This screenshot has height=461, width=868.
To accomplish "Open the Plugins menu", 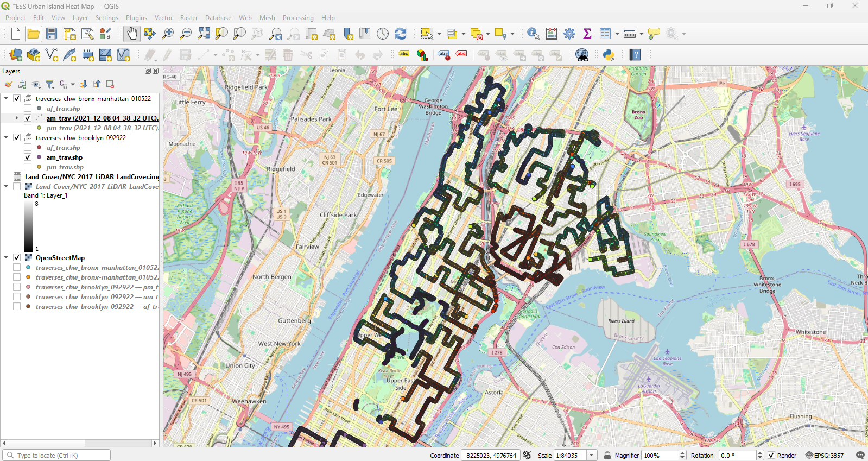I will (x=136, y=18).
